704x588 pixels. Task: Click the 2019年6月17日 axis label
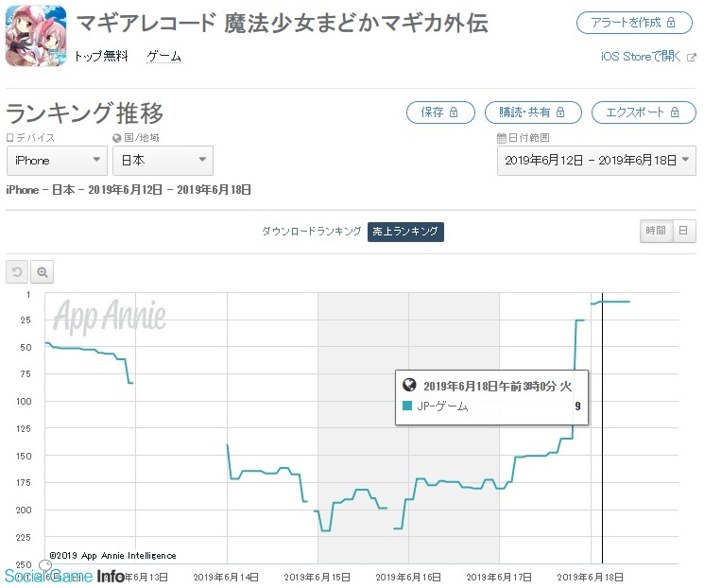click(499, 577)
